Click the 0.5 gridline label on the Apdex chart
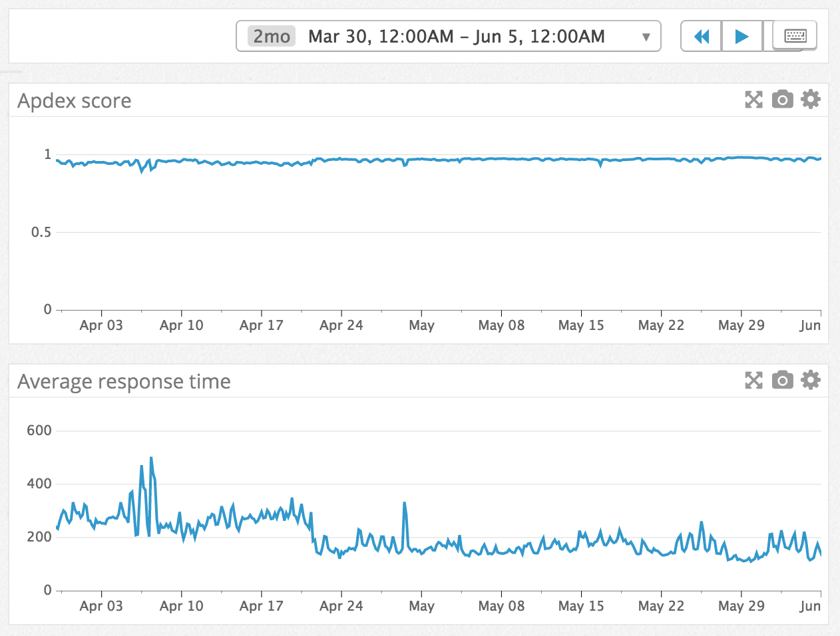The width and height of the screenshot is (840, 636). pyautogui.click(x=42, y=232)
